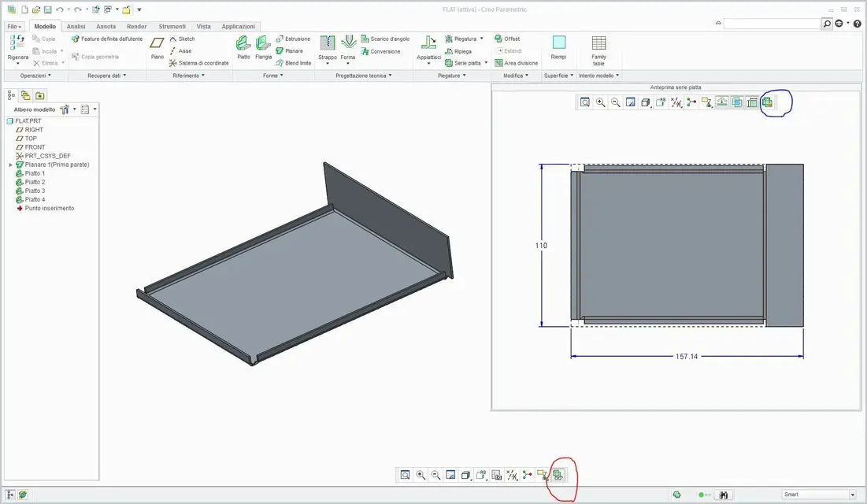This screenshot has width=867, height=504.
Task: Toggle the circled last icon in preview toolbar
Action: pos(767,102)
